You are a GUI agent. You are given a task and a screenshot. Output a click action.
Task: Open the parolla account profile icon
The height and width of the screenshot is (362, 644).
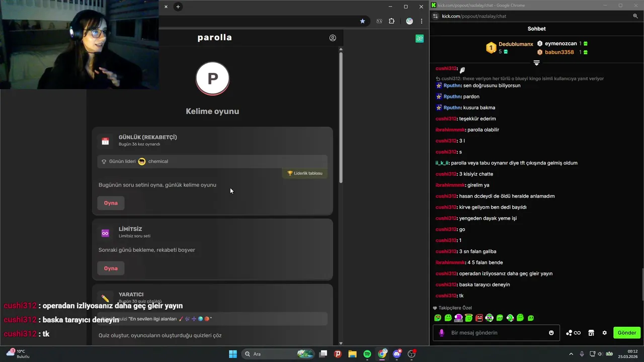point(333,38)
